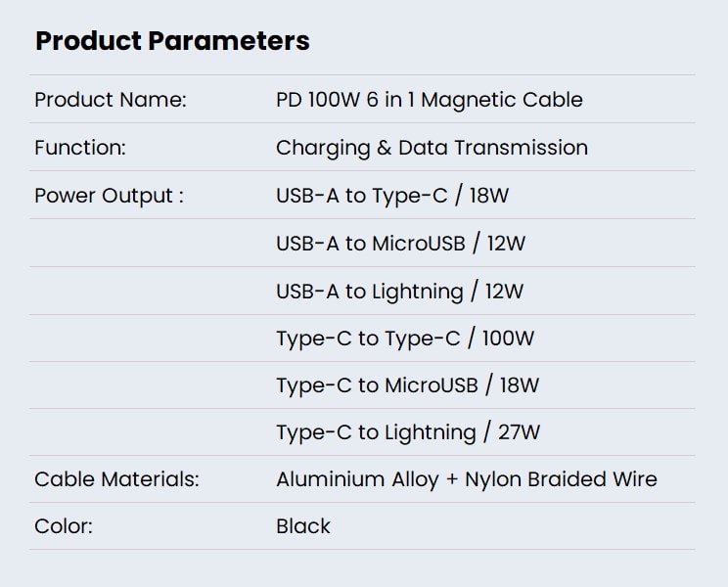This screenshot has width=728, height=587.
Task: Click PD 100W 6 in 1 Magnetic Cable text
Action: pos(430,100)
